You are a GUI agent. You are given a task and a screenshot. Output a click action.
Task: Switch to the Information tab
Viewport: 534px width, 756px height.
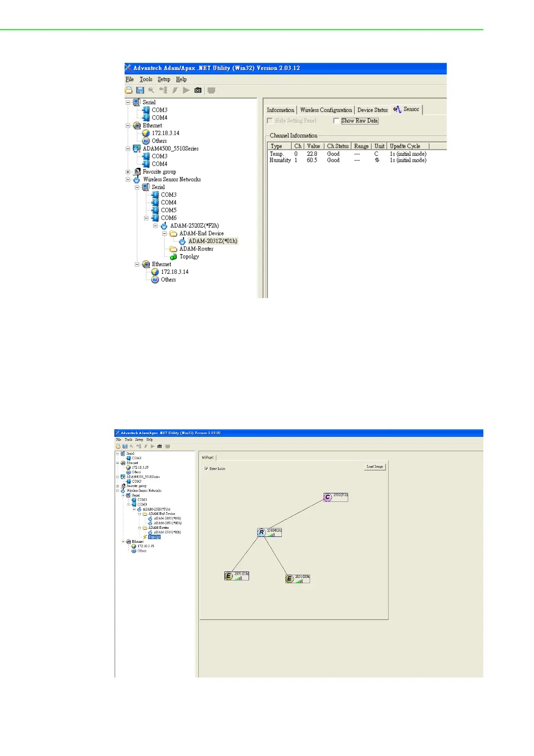click(280, 110)
